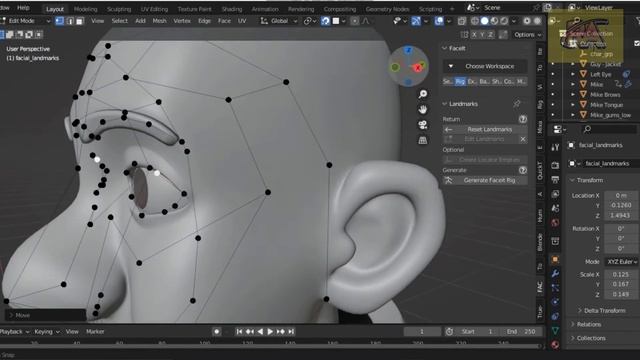Click help icon next to Generate
The height and width of the screenshot is (360, 640).
click(x=522, y=170)
